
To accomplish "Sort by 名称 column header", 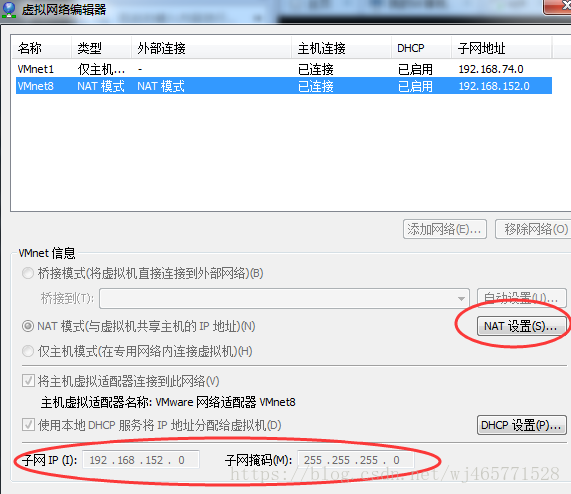I will tap(42, 48).
